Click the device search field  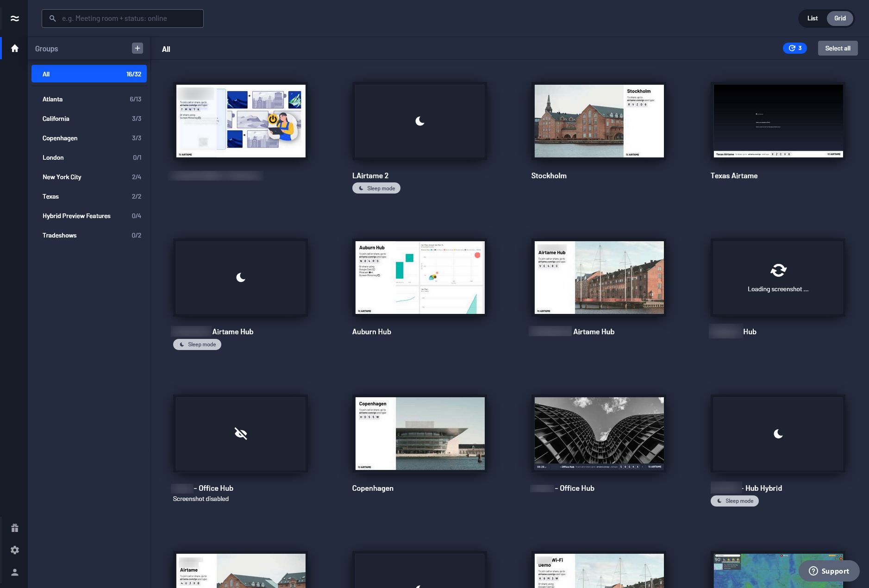(x=123, y=19)
